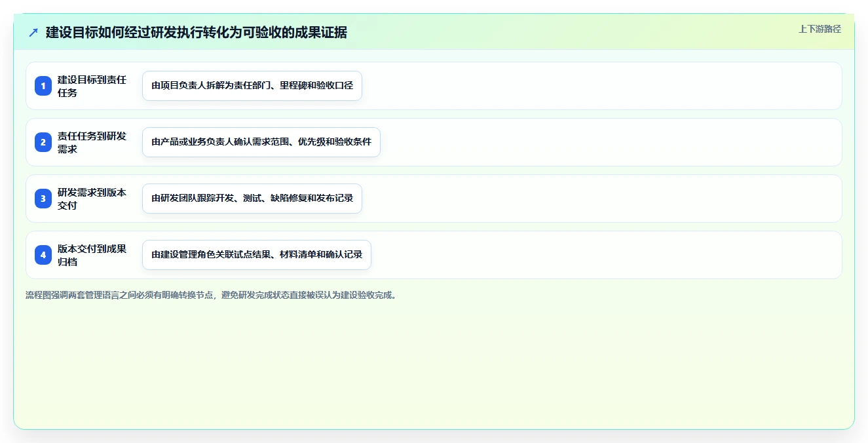868x443 pixels.
Task: Click the footnote starting with 流程图强调两套管理语言
Action: (x=211, y=295)
